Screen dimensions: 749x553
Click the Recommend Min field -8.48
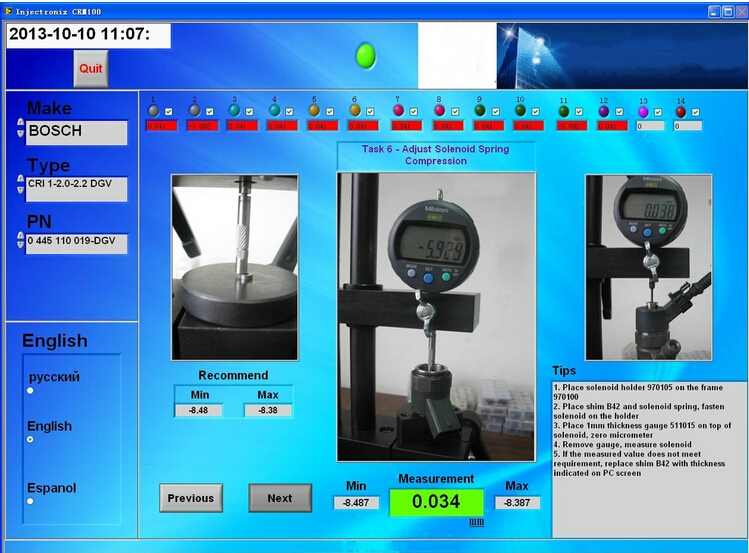198,410
